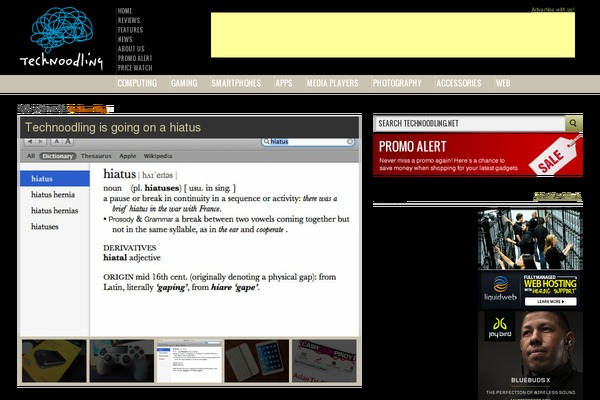Select the COMPUTING category tab
Viewport: 600px width, 400px height.
pos(137,83)
